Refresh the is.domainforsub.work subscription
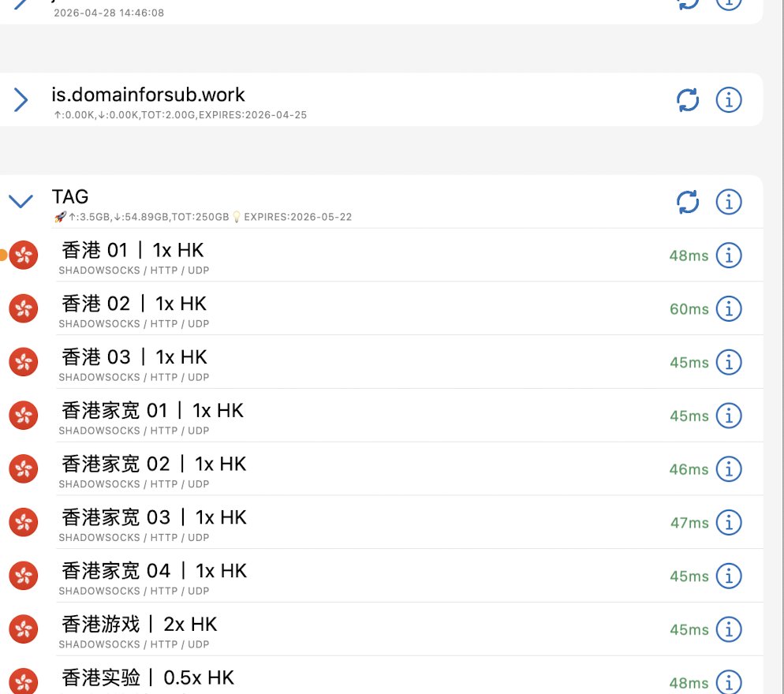The height and width of the screenshot is (694, 784). click(x=688, y=100)
